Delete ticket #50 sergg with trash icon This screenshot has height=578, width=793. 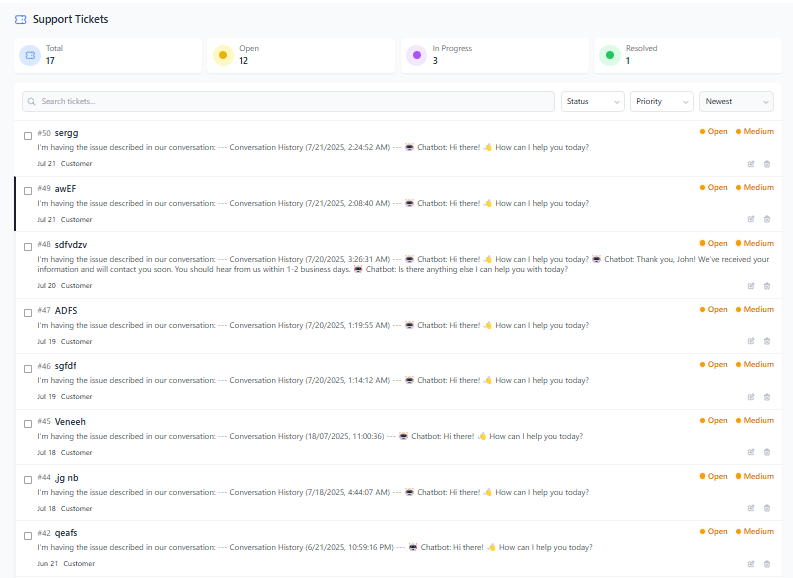click(x=767, y=164)
